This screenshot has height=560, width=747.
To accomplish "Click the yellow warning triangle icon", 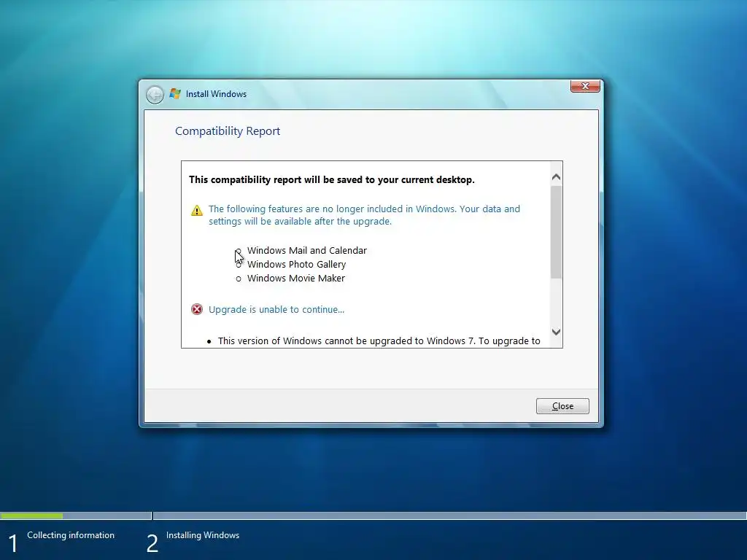I will pos(197,211).
